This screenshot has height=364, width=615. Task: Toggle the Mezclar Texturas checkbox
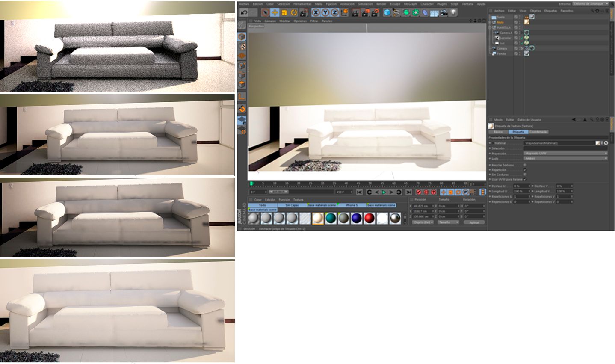(x=525, y=165)
